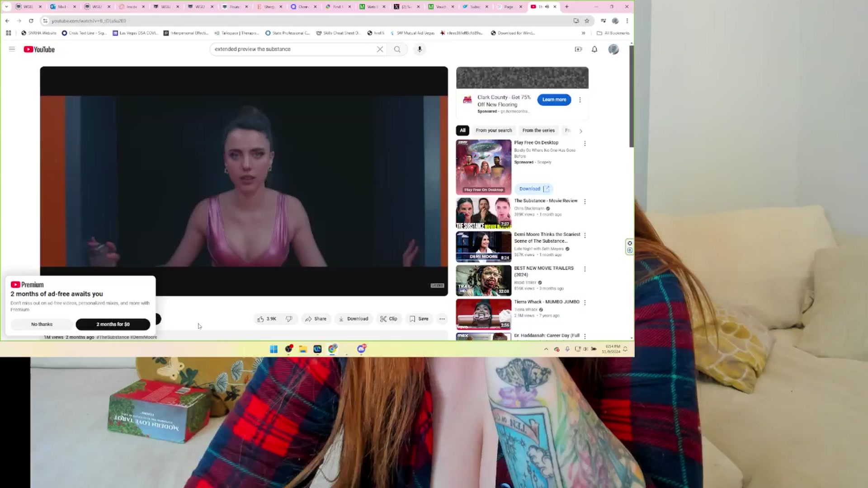Show hidden system tray icons chevron

click(546, 349)
